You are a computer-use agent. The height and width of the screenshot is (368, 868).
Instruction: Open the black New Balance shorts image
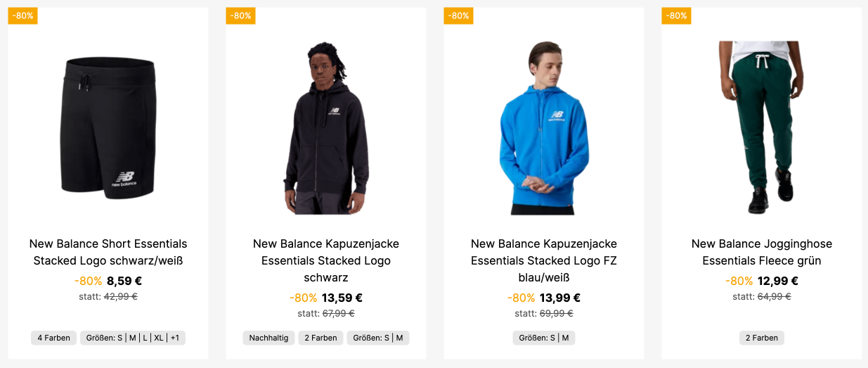tap(108, 127)
